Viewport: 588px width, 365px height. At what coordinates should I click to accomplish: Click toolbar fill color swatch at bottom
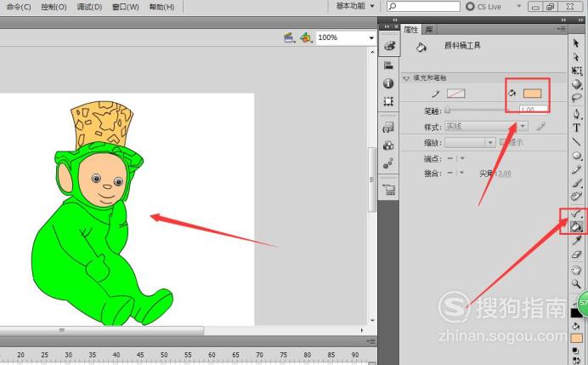(576, 339)
